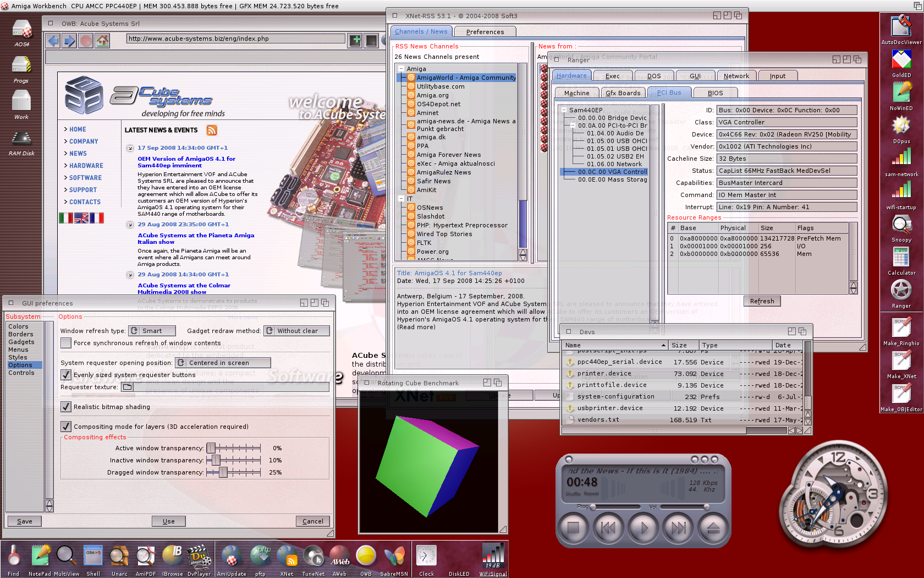The height and width of the screenshot is (578, 924).
Task: Switch to Ranger DOS tab
Action: click(x=654, y=76)
